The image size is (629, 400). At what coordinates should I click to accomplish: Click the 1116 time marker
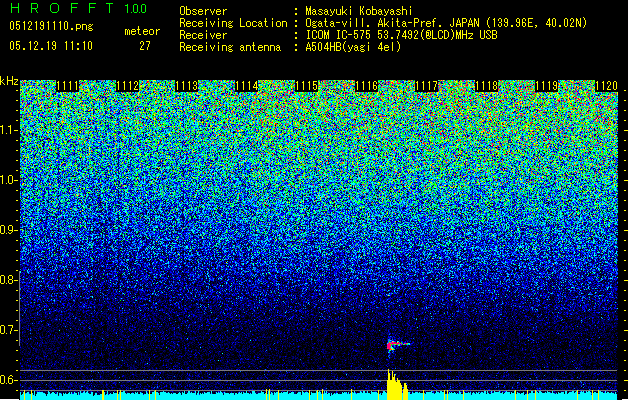pyautogui.click(x=367, y=86)
